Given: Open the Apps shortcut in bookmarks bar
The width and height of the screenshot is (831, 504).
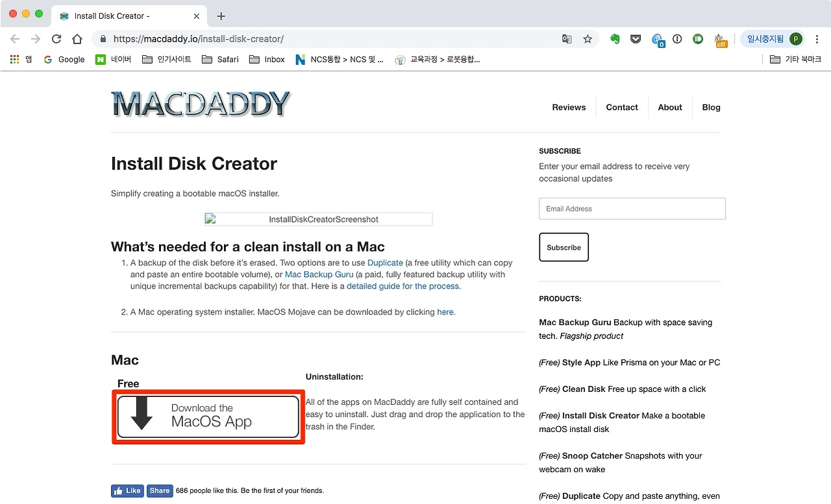Looking at the screenshot, I should pos(21,59).
